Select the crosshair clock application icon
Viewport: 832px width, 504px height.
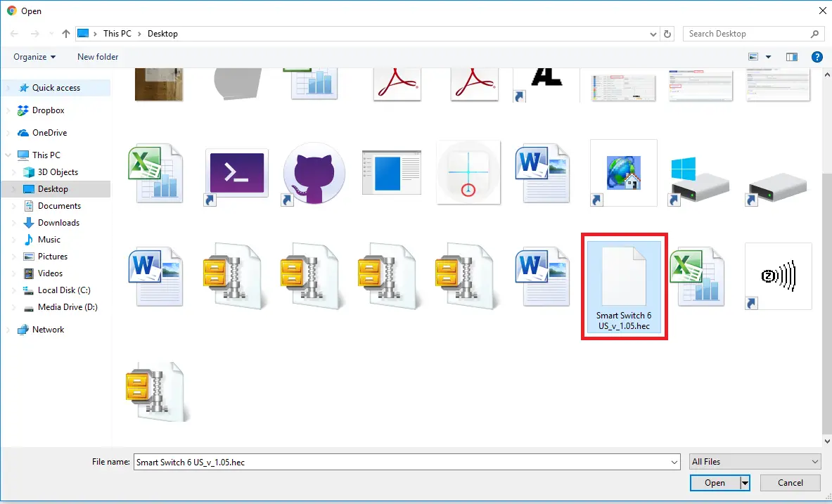(x=468, y=172)
